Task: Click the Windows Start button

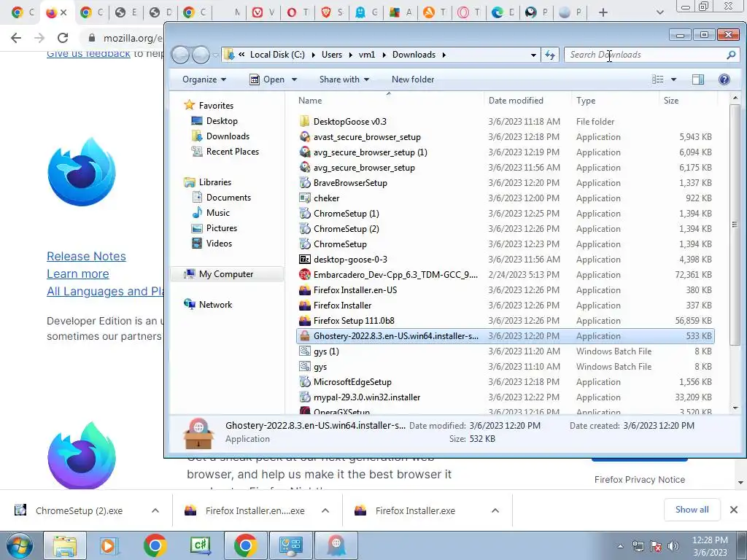Action: [19, 545]
